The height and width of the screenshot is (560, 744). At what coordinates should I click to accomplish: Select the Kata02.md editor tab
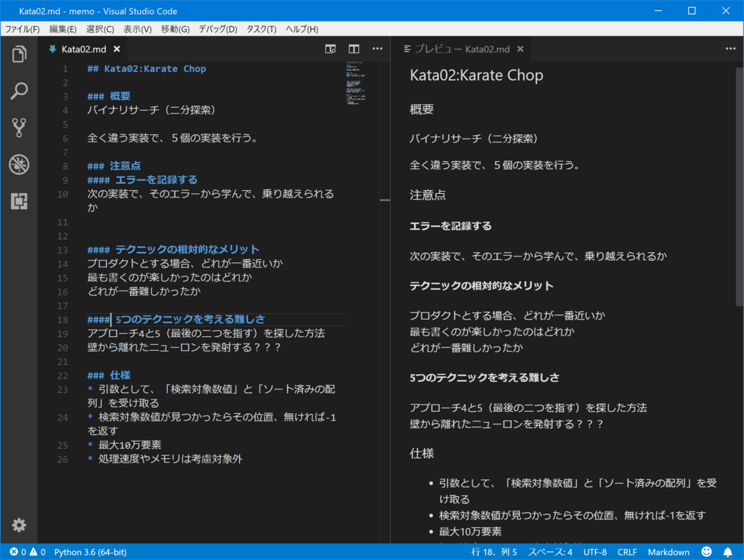point(84,49)
